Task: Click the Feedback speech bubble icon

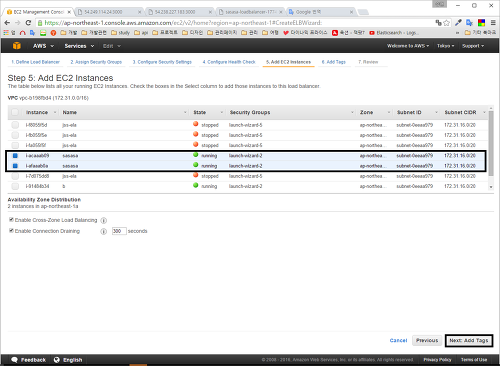Action: point(14,360)
